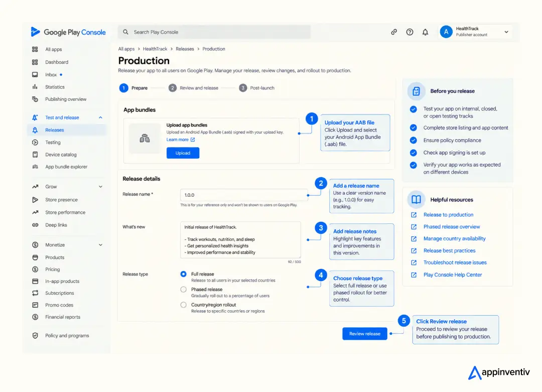
Task: Click the Store presence play icon
Action: (x=35, y=200)
